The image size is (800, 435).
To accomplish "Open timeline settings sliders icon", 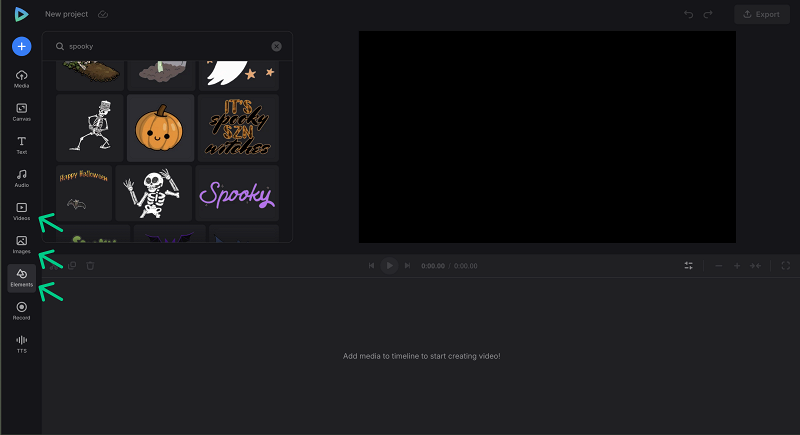I will coord(688,265).
